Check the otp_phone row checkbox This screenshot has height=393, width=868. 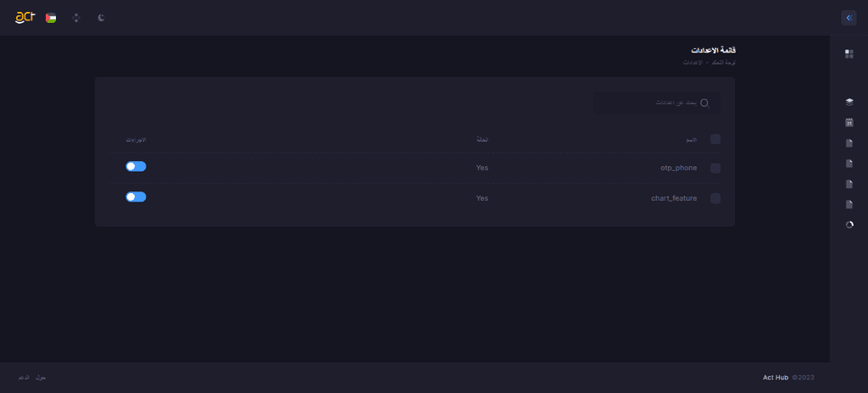click(715, 168)
